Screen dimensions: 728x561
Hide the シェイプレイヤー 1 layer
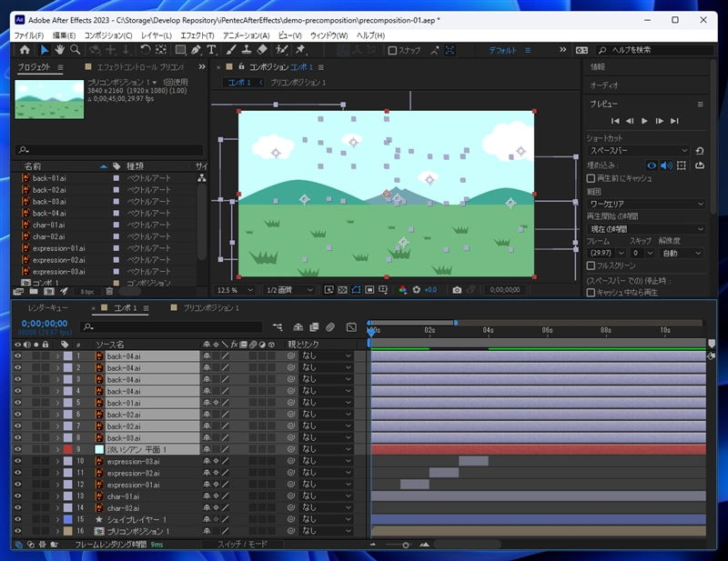[17, 519]
